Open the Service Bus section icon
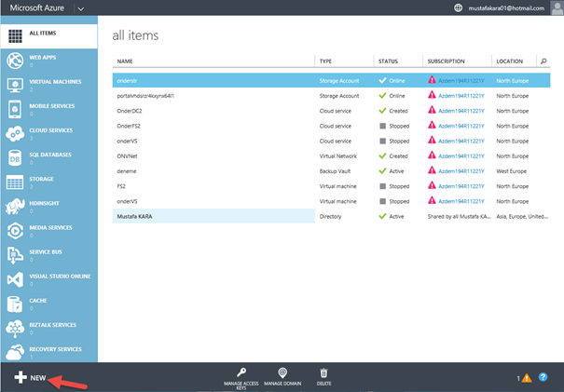This screenshot has width=564, height=392. pyautogui.click(x=15, y=255)
